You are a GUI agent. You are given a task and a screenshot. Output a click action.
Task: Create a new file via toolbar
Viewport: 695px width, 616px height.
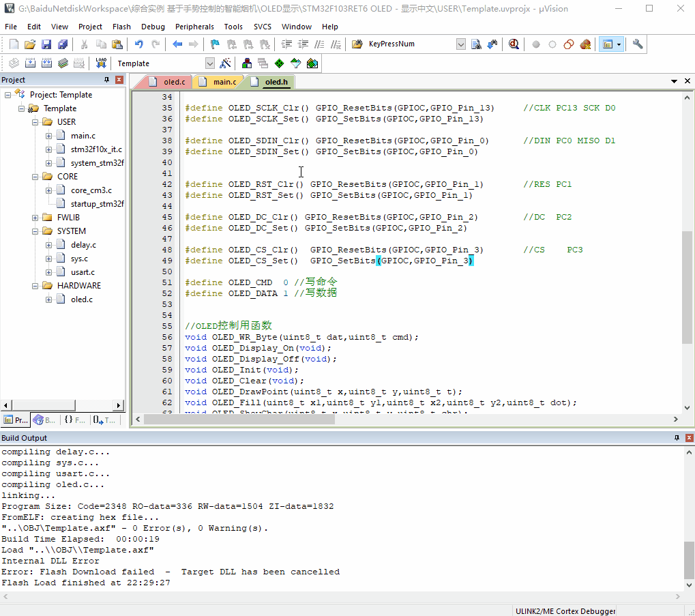(x=14, y=44)
